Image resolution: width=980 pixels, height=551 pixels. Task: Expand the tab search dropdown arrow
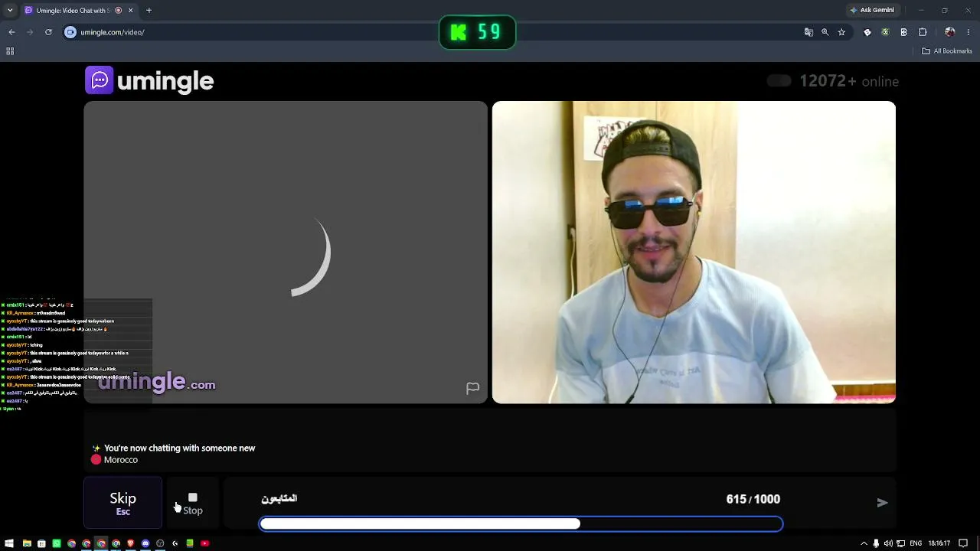10,10
